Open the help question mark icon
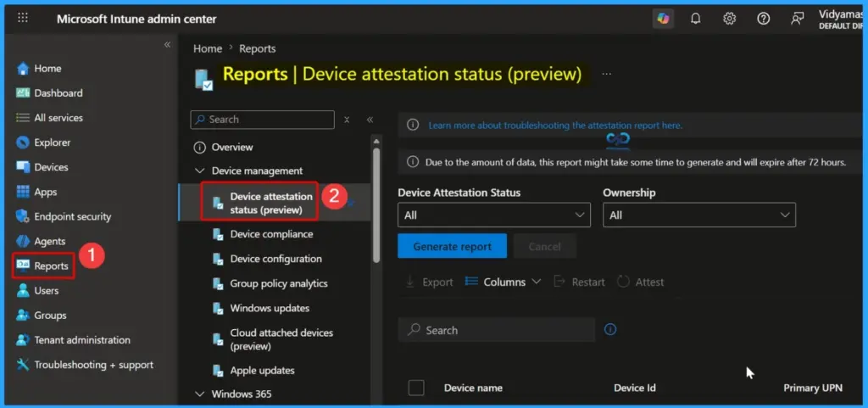The height and width of the screenshot is (408, 868). tap(764, 19)
